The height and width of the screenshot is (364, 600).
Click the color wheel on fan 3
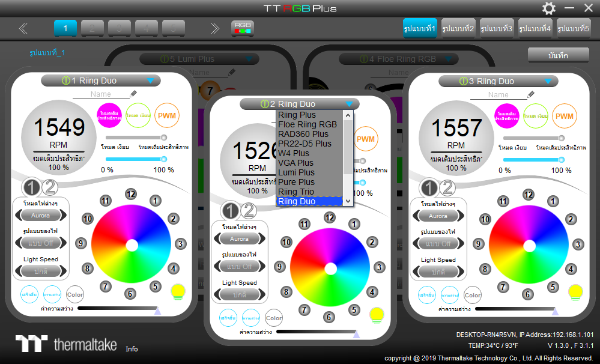coord(529,244)
